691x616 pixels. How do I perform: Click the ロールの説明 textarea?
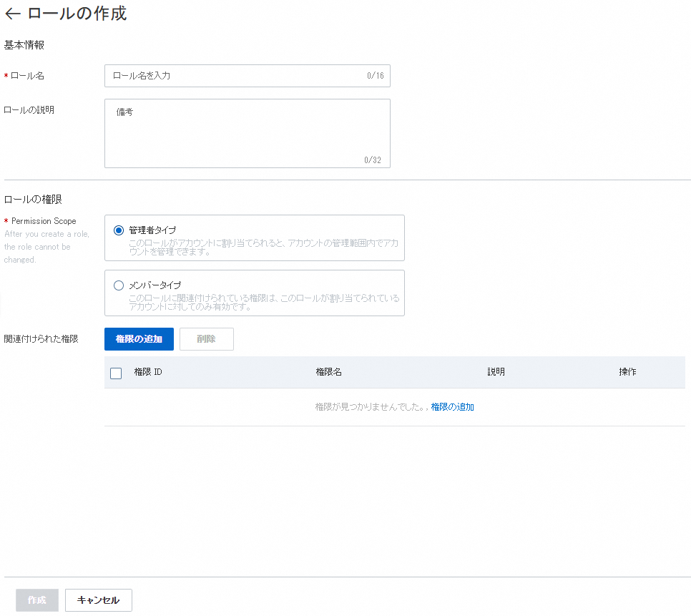click(248, 134)
